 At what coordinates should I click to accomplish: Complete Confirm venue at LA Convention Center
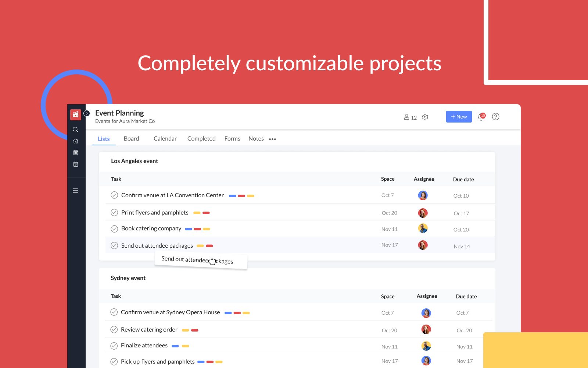(x=114, y=195)
